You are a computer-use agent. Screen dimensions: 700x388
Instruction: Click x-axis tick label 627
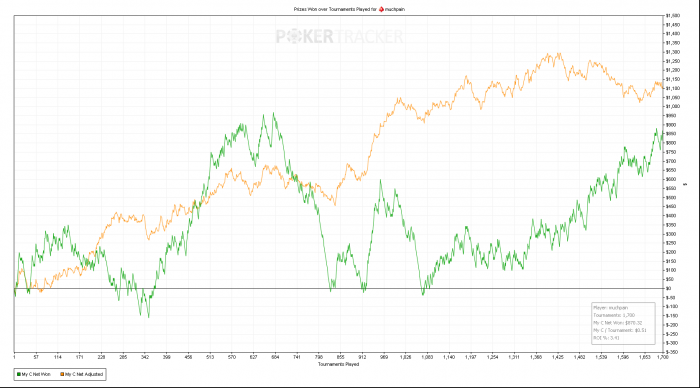pyautogui.click(x=254, y=357)
